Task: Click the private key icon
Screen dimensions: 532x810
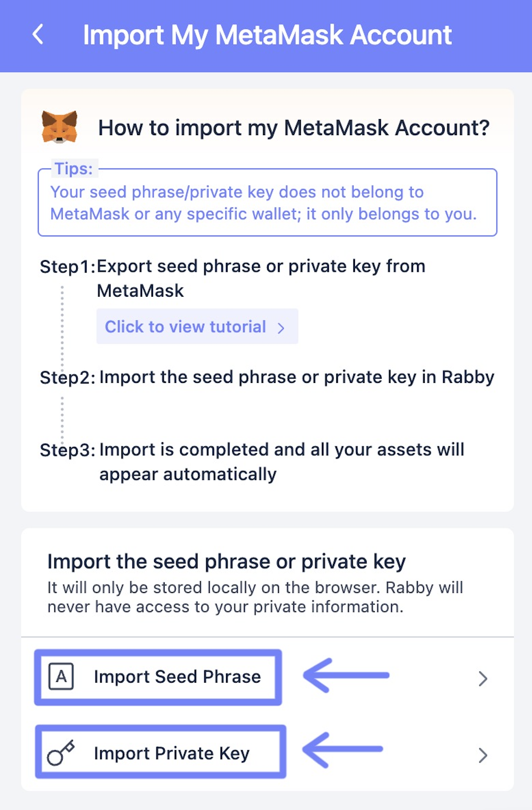Action: point(61,753)
